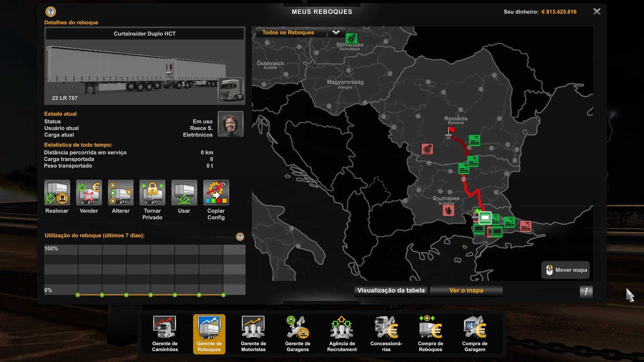The height and width of the screenshot is (362, 644).
Task: Click the Copiar Config icon
Action: coord(216,193)
